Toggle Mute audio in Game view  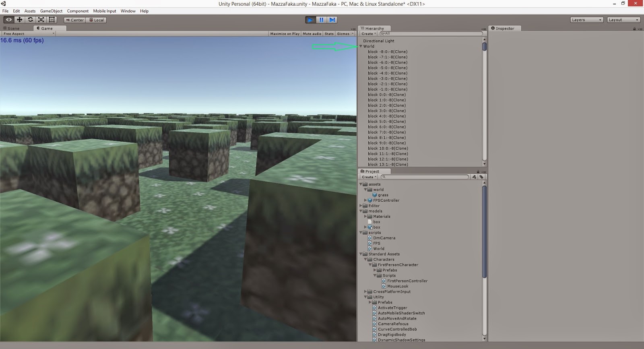click(312, 34)
